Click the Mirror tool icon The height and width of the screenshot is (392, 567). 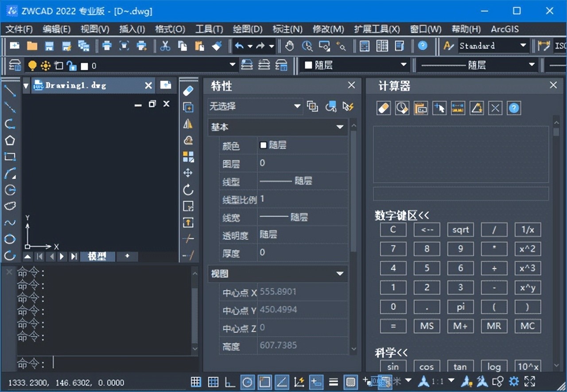click(x=188, y=124)
